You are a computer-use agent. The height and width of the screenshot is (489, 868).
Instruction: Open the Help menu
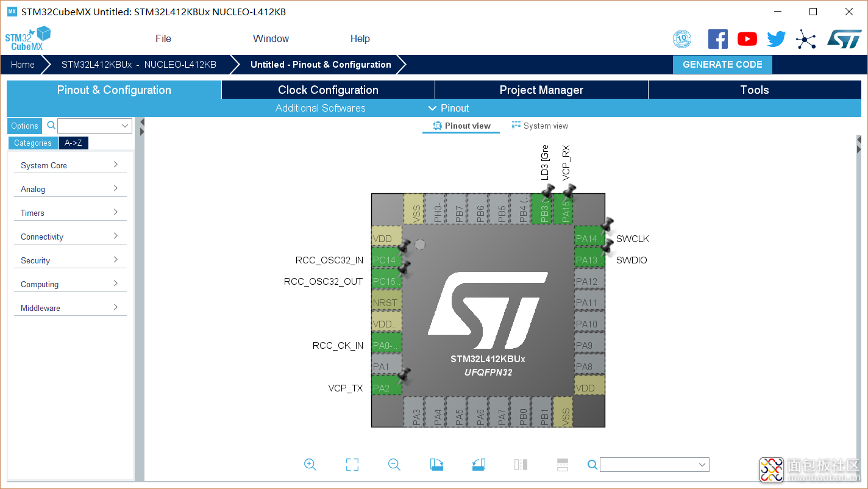coord(360,38)
